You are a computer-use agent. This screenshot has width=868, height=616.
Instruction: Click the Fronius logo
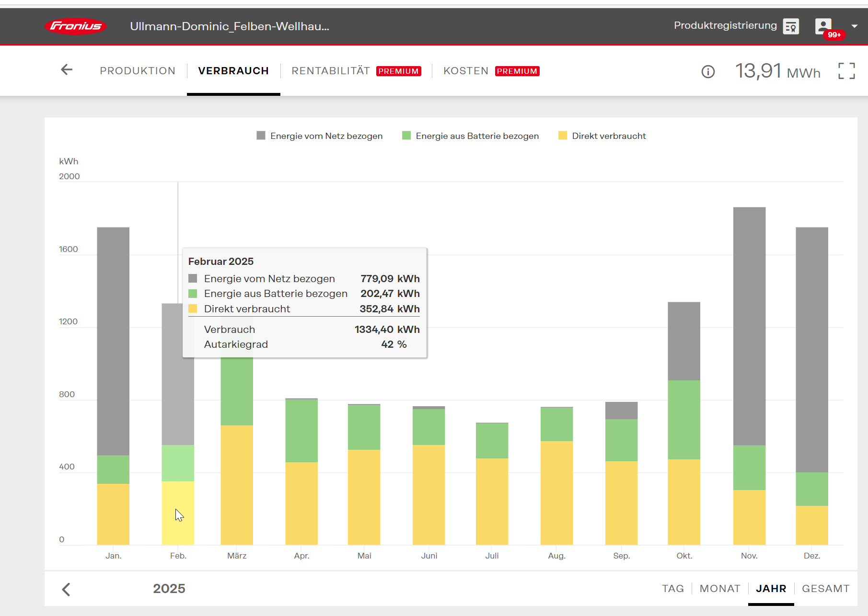coord(76,26)
